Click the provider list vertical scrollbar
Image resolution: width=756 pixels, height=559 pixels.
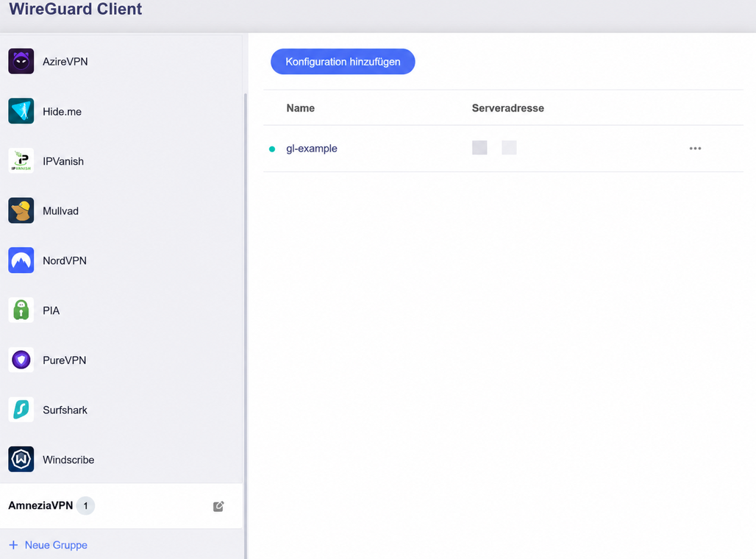(x=246, y=326)
